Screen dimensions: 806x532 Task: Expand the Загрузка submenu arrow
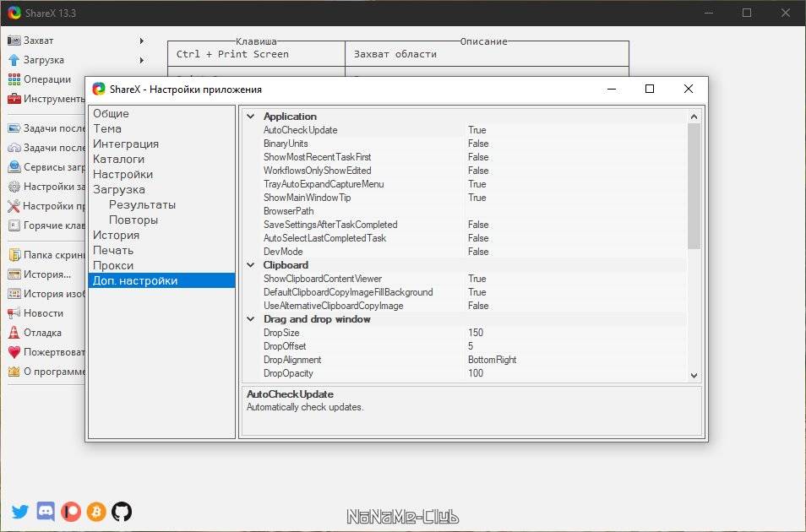coord(142,60)
